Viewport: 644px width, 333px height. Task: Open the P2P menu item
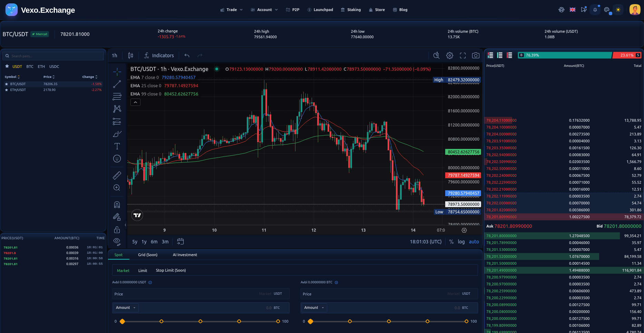point(293,10)
